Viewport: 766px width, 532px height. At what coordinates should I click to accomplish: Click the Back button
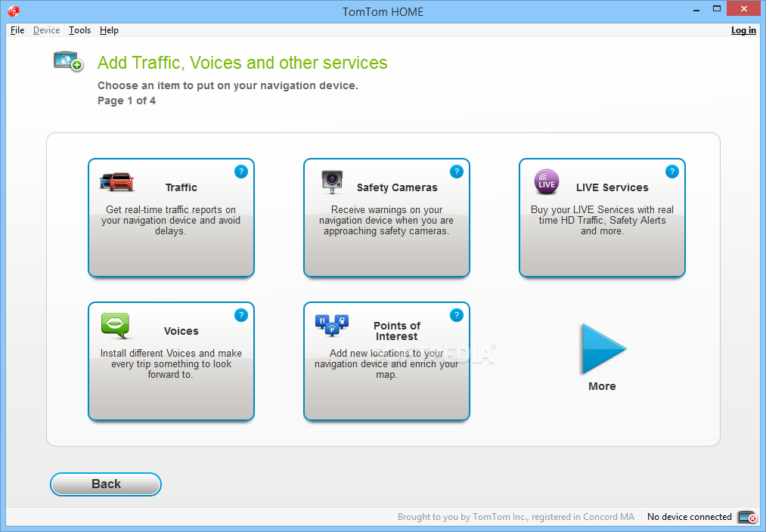pos(106,484)
